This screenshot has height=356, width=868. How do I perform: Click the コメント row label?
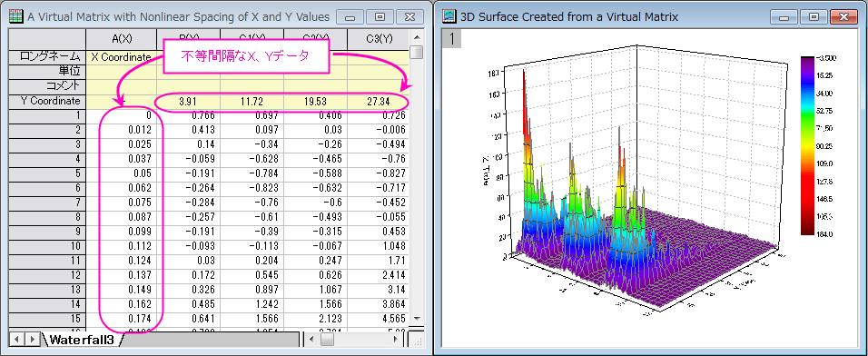click(x=47, y=86)
